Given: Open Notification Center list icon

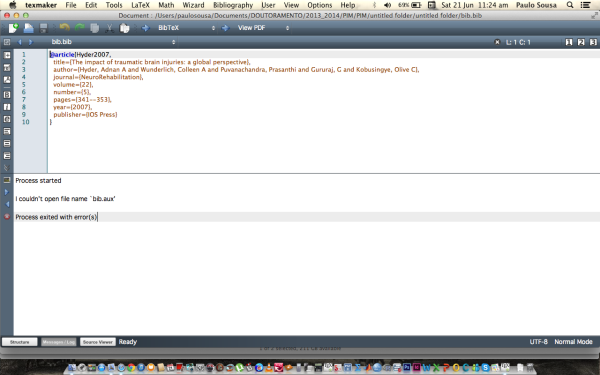Looking at the screenshot, I should (585, 5).
